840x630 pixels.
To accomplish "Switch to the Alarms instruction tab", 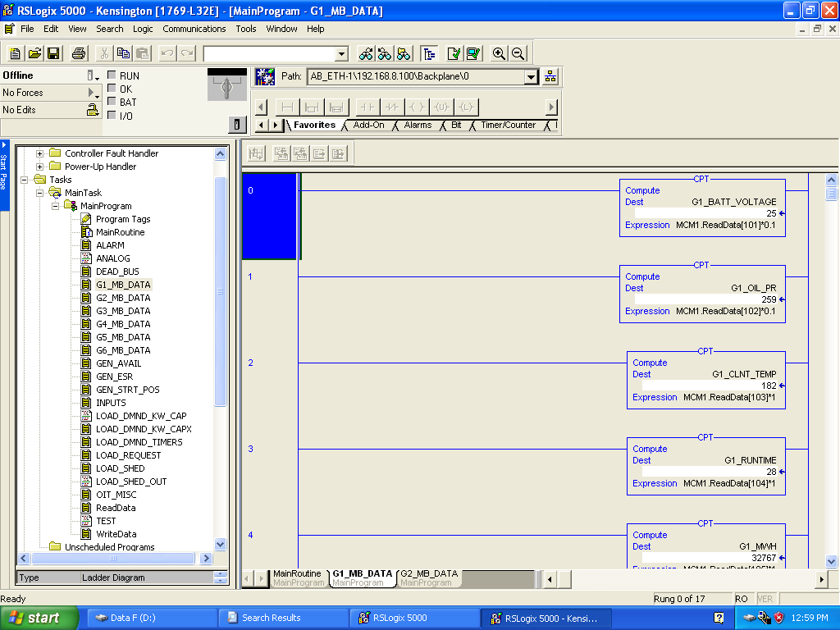I will point(418,125).
